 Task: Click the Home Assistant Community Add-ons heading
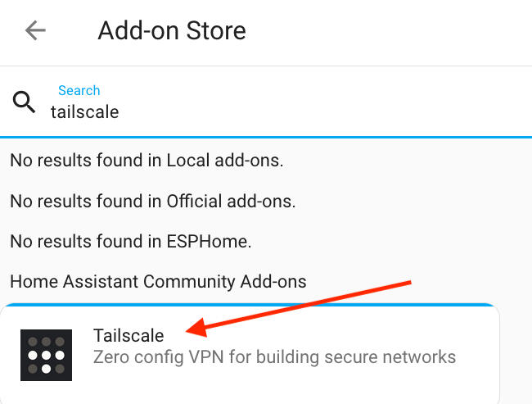[x=158, y=282]
